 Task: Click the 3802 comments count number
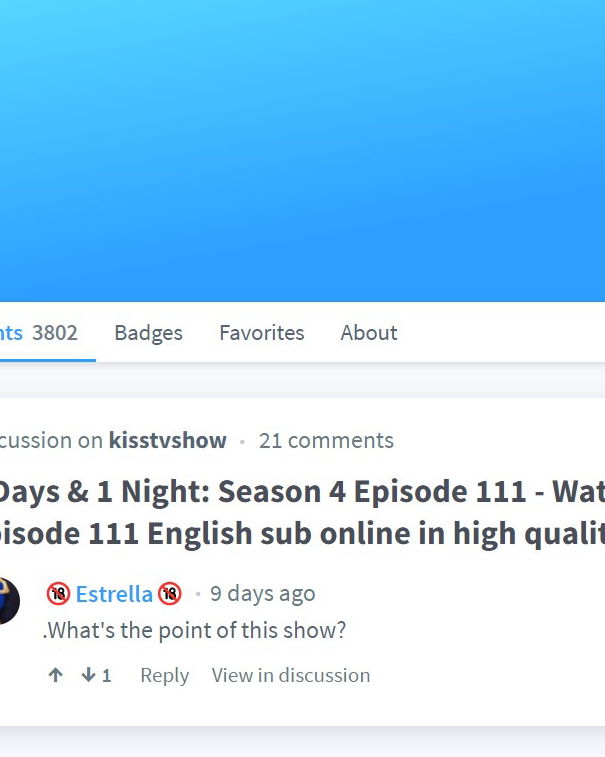[x=55, y=333]
